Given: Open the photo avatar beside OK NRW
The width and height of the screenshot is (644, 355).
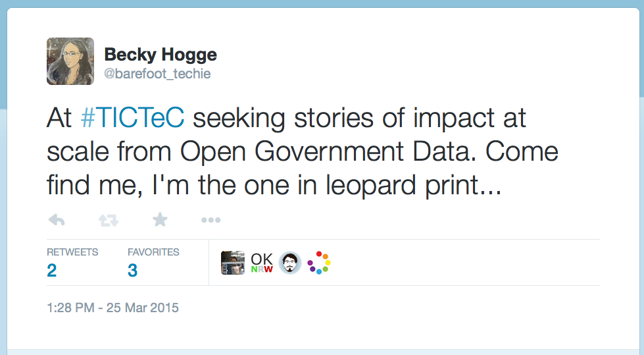Looking at the screenshot, I should click(x=233, y=263).
